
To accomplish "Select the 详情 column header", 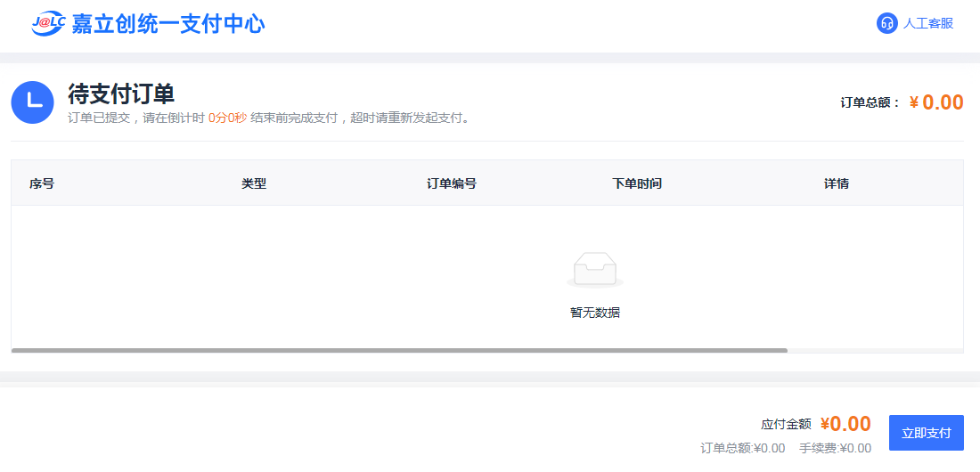I will (837, 183).
